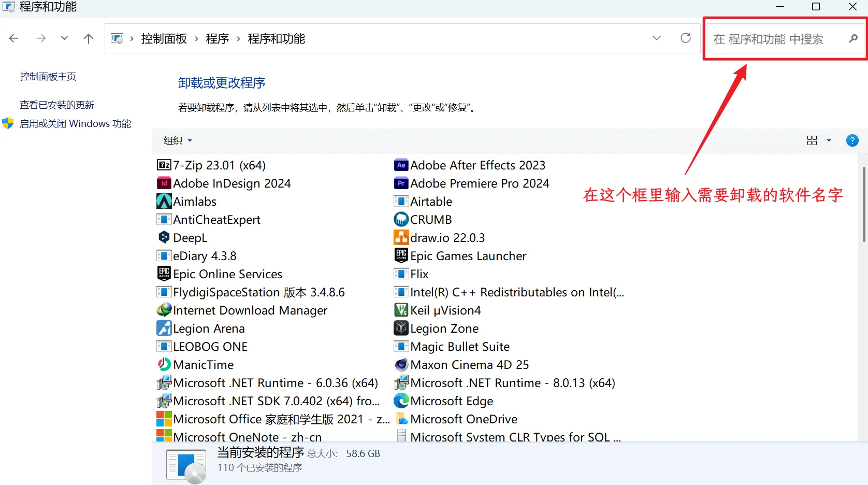Click 程序和功能 breadcrumb in address bar
868x485 pixels.
[x=277, y=39]
